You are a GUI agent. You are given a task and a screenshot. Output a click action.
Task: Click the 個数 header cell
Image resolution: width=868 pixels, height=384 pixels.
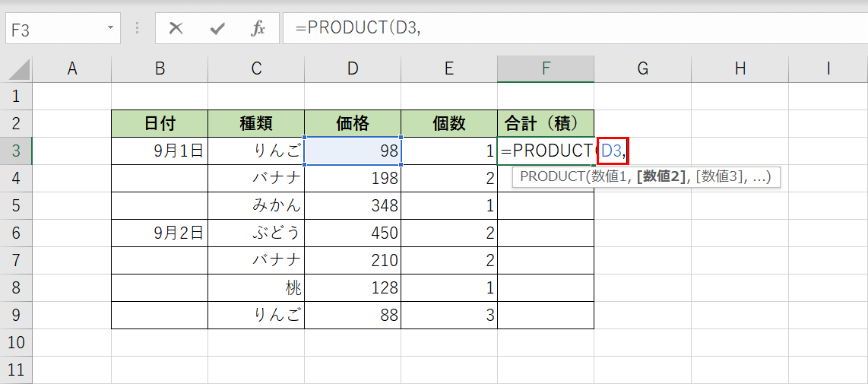point(449,124)
